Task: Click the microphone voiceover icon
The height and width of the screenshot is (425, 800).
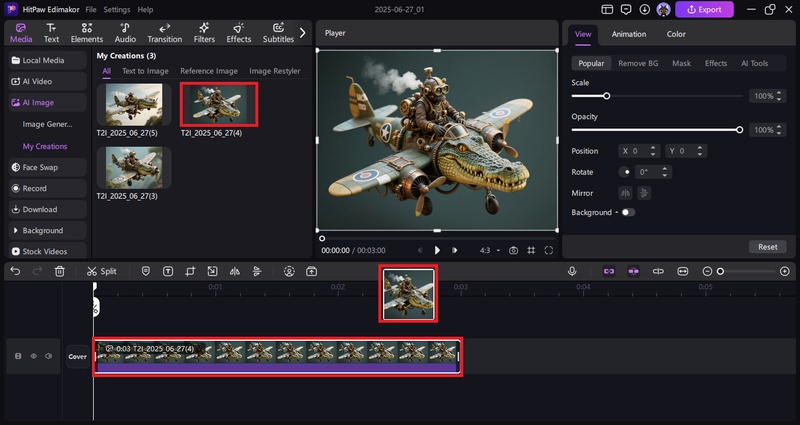Action: click(573, 271)
